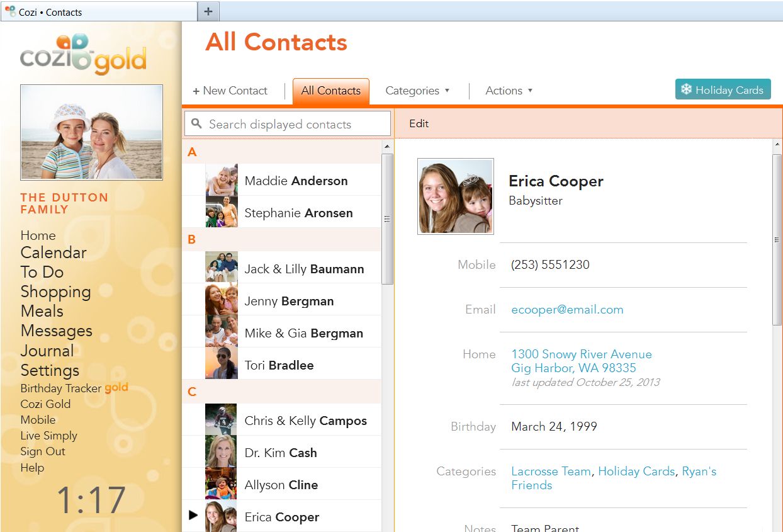Select contact Dr. Kim Cash
This screenshot has width=783, height=532.
point(281,452)
